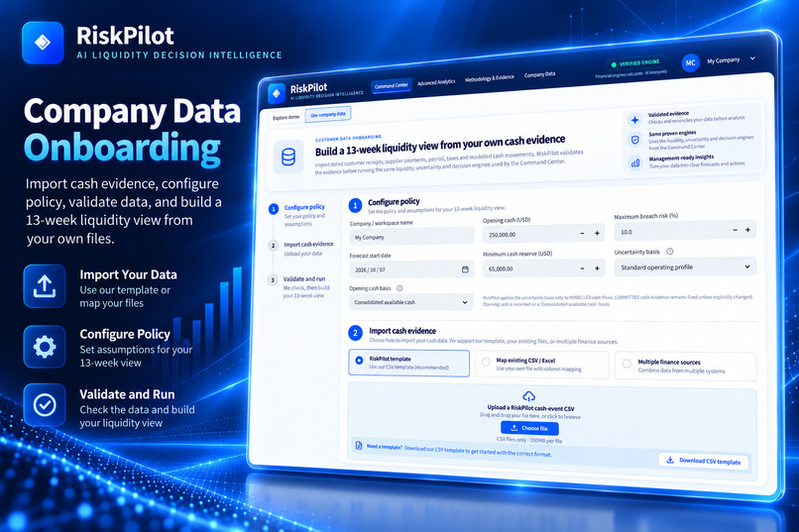Click the cloud upload icon in drop zone
This screenshot has height=532, width=799.
[529, 396]
